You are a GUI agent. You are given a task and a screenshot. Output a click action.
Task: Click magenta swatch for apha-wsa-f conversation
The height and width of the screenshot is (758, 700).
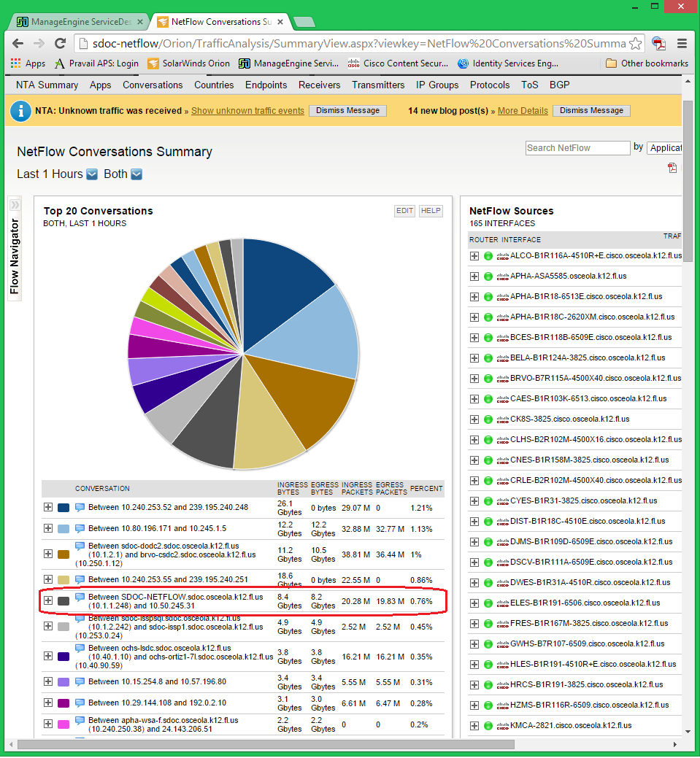pyautogui.click(x=64, y=724)
